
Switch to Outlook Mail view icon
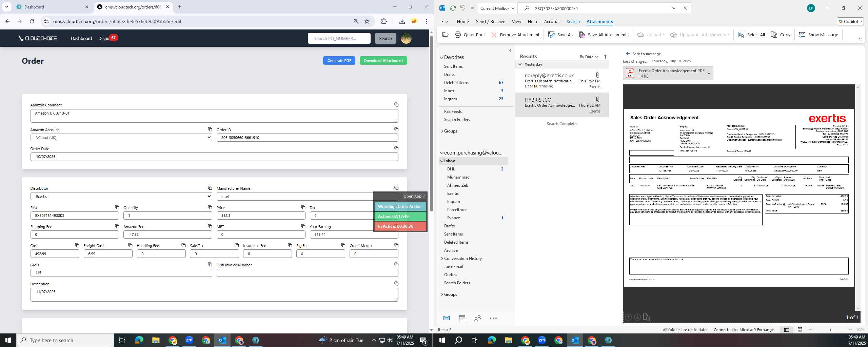click(446, 318)
